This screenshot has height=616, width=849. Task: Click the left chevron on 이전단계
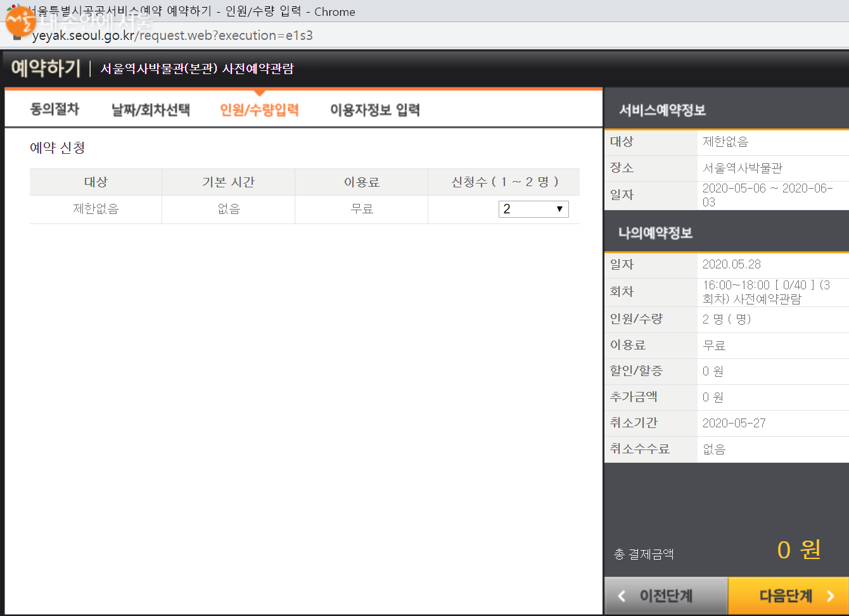coord(622,596)
